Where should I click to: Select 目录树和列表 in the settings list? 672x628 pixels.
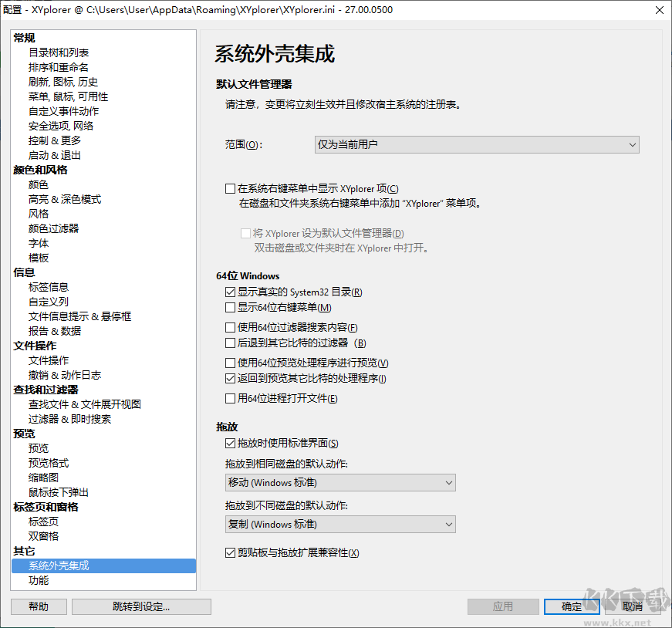pyautogui.click(x=59, y=52)
